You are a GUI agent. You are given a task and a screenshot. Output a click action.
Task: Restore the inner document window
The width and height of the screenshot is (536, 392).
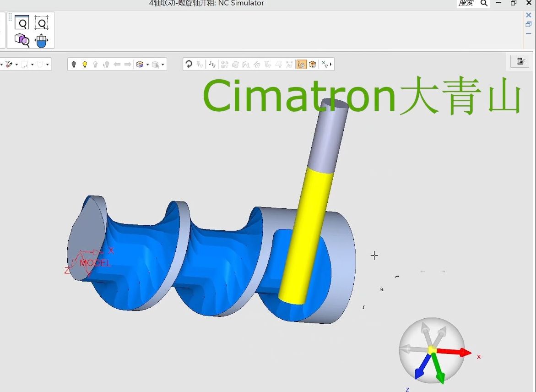pos(528,24)
